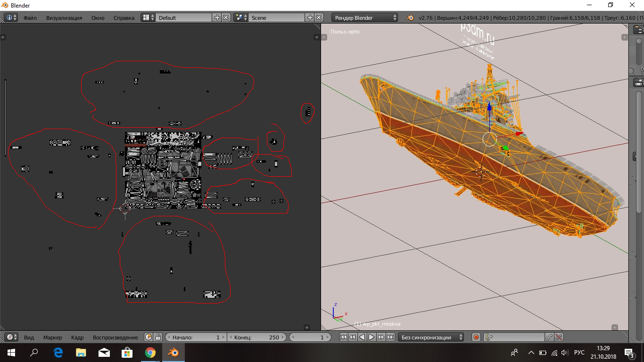
Task: Open Microsoft Store from the taskbar
Action: (x=127, y=353)
